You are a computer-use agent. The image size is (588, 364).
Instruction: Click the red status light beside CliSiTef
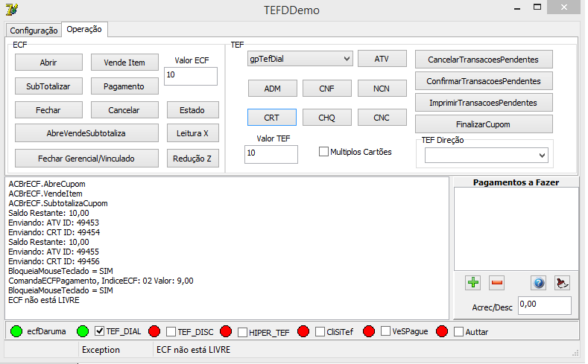303,331
